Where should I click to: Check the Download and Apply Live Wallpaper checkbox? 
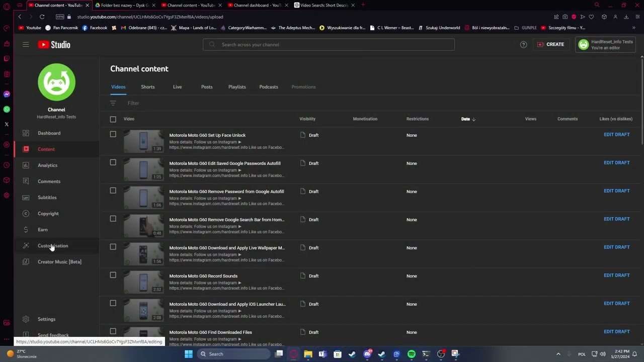pos(113,247)
